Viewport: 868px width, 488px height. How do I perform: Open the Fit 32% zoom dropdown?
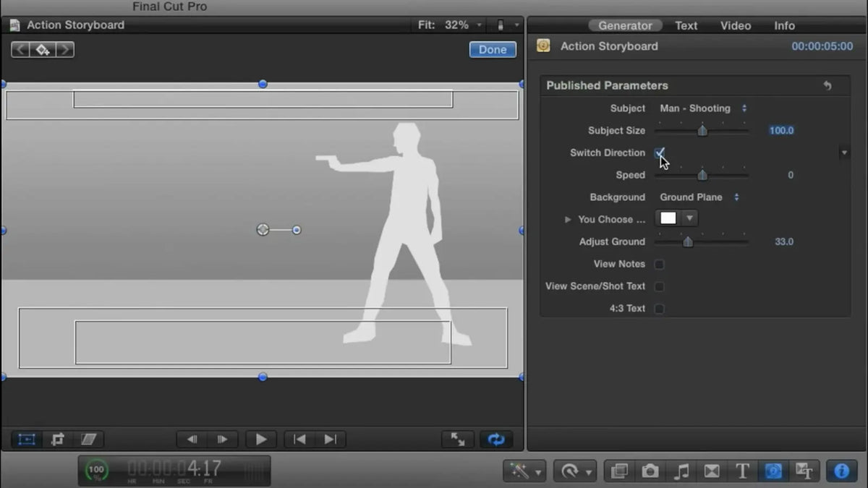point(450,25)
